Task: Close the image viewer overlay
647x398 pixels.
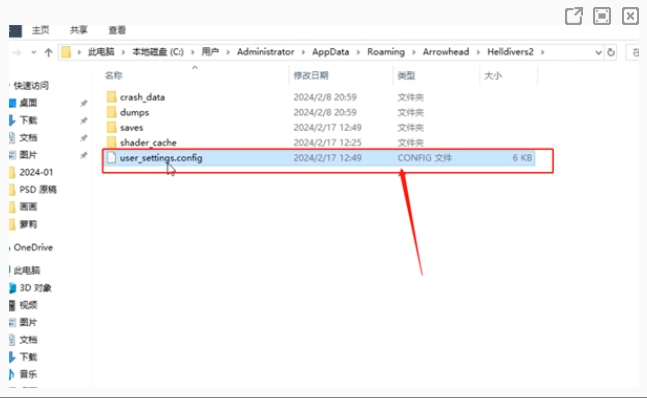Action: 630,16
